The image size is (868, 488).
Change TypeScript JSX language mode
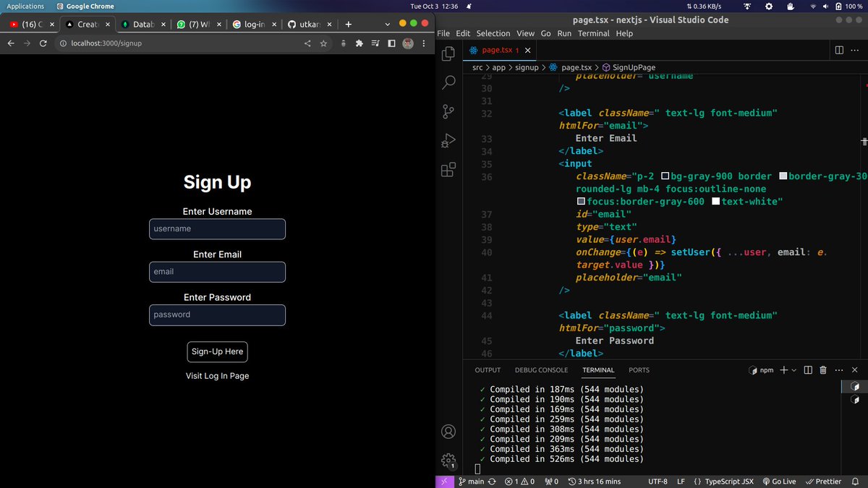[x=728, y=481]
